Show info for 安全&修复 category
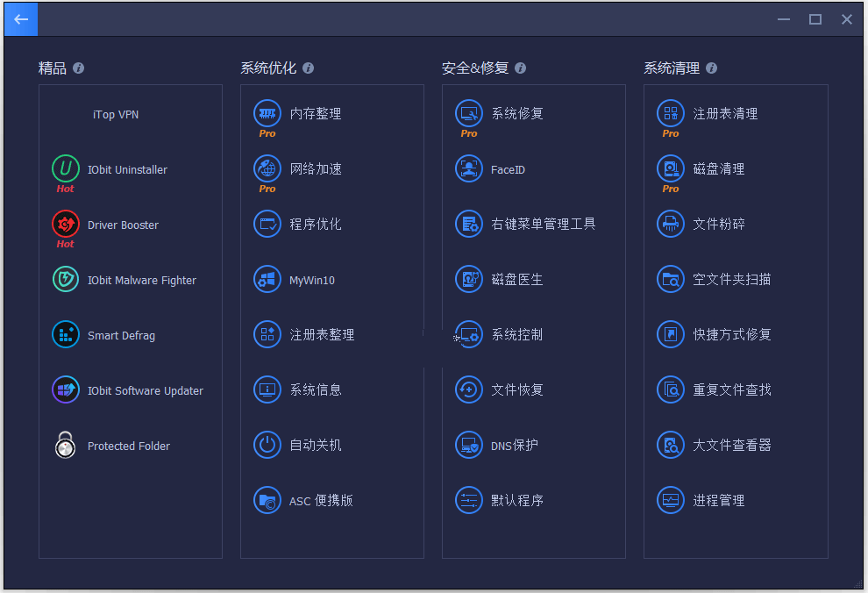 click(x=520, y=68)
